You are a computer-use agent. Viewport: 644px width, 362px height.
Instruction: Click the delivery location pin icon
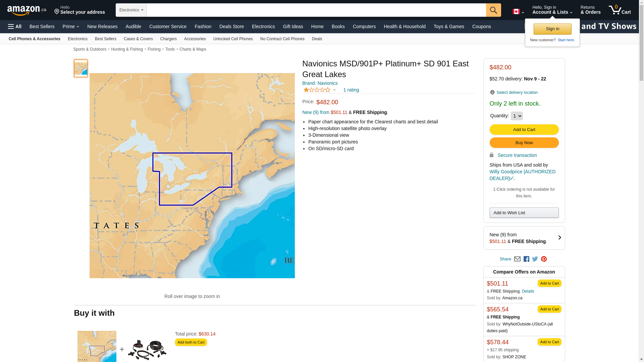point(492,93)
